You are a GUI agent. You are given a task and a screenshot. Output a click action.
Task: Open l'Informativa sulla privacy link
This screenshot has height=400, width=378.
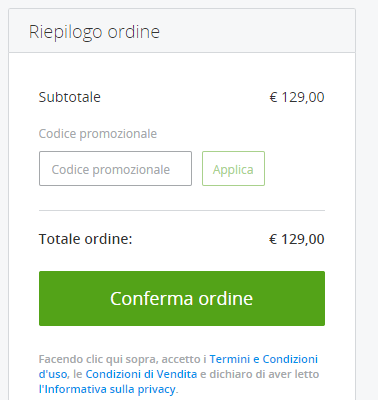(x=107, y=389)
